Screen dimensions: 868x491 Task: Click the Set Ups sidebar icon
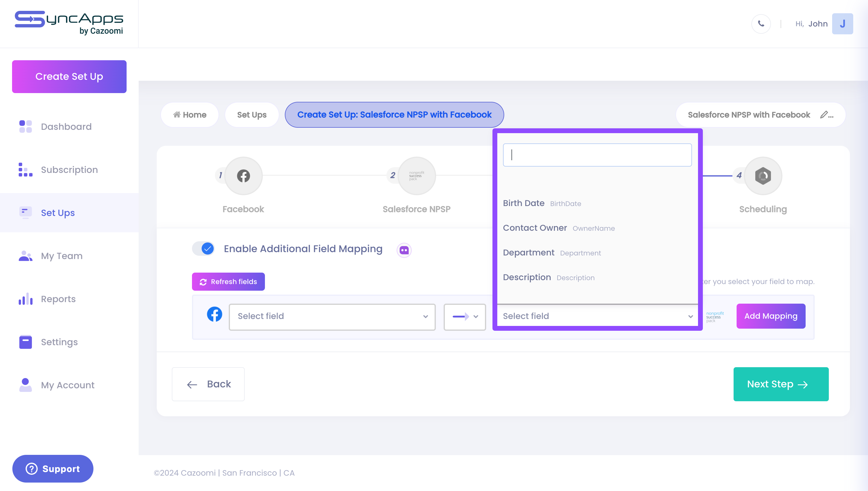(x=25, y=213)
